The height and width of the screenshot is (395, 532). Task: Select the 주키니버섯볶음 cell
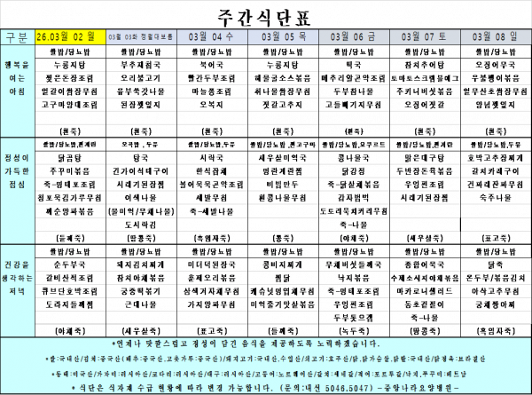(x=425, y=91)
